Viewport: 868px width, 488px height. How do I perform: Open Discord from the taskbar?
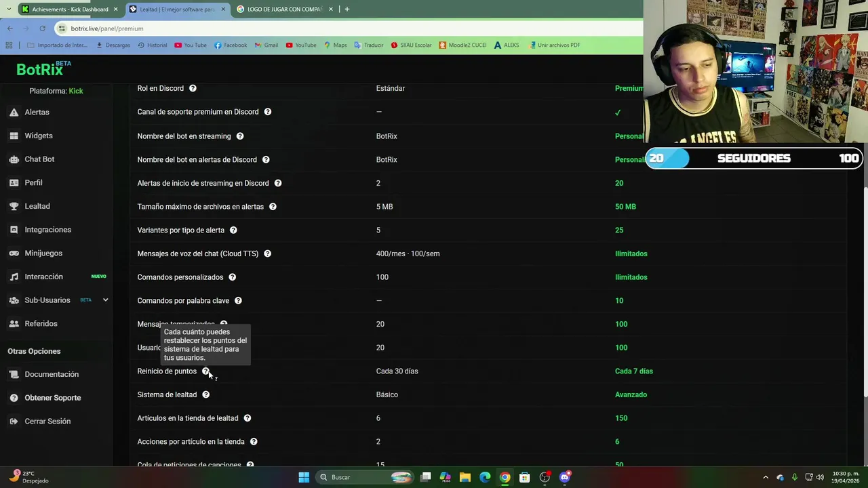(564, 477)
